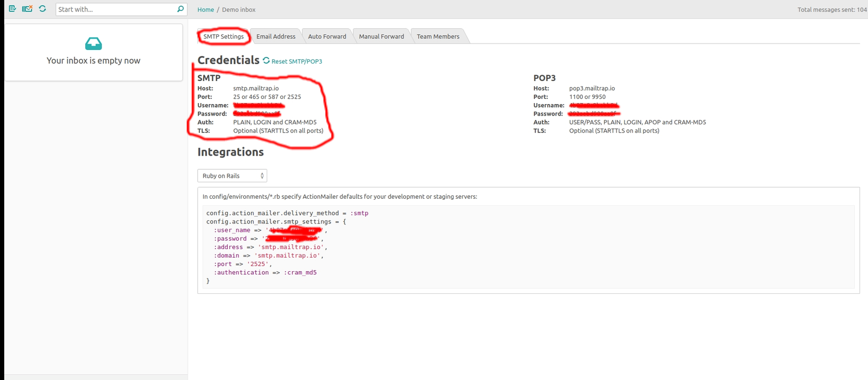Click the Integrations heading
868x380 pixels.
click(230, 152)
